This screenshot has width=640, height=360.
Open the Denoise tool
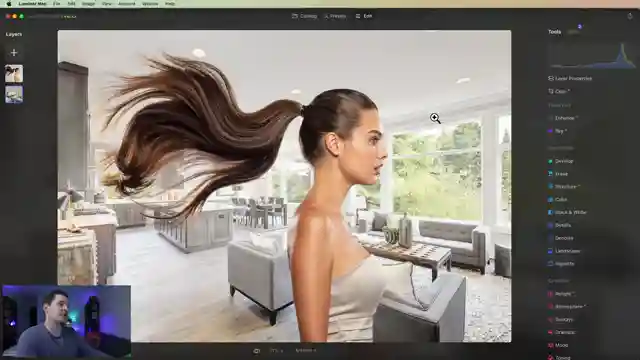pyautogui.click(x=561, y=238)
